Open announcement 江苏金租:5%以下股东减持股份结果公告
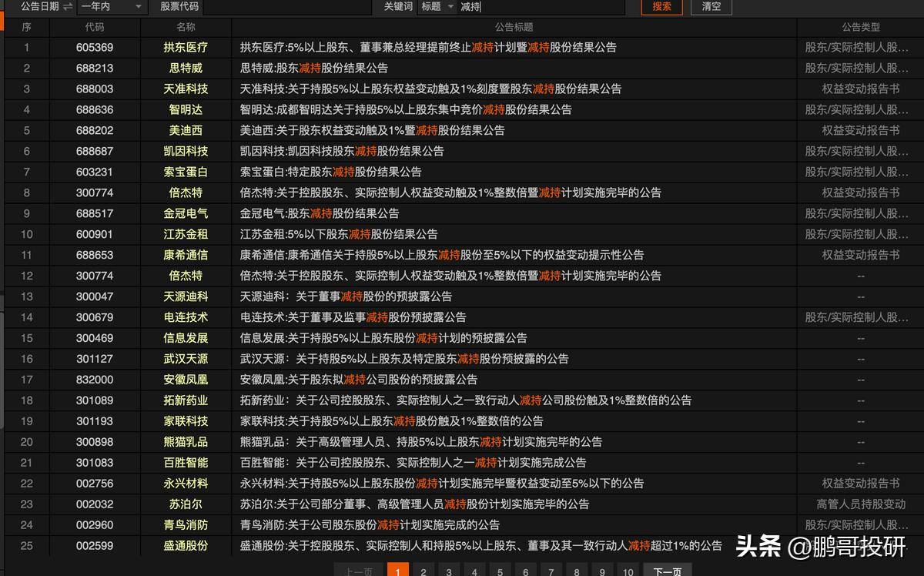 click(x=339, y=235)
